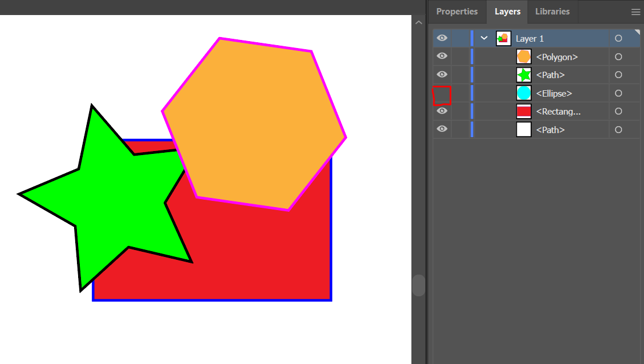This screenshot has width=644, height=364.
Task: Click the vertical scrollbar thumb on canvas
Action: tap(418, 285)
